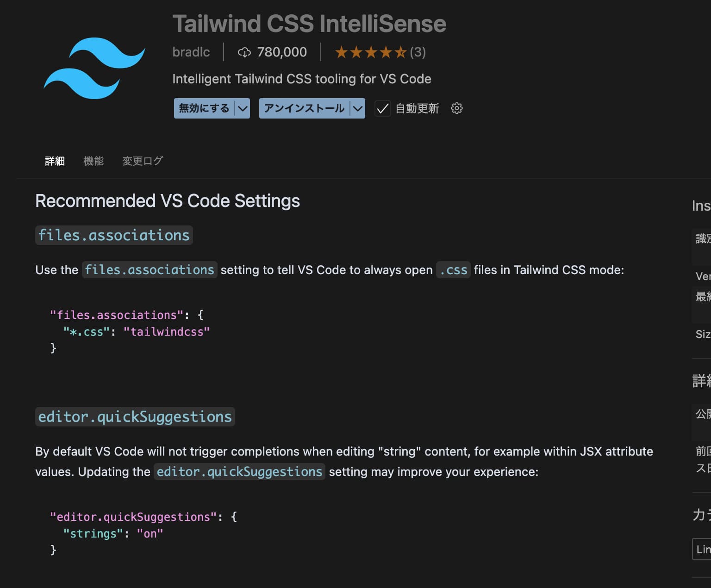Open publisher bradlc link
This screenshot has height=588, width=711.
(x=191, y=52)
